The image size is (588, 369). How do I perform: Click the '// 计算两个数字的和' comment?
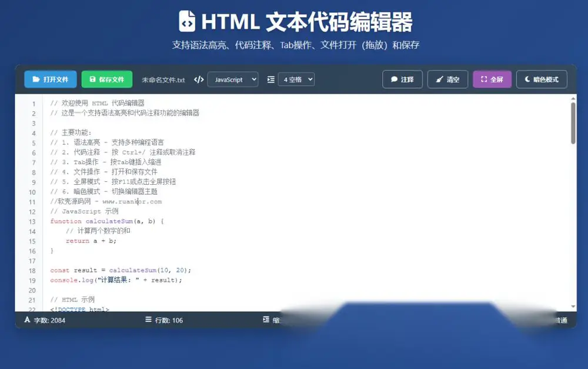[98, 231]
